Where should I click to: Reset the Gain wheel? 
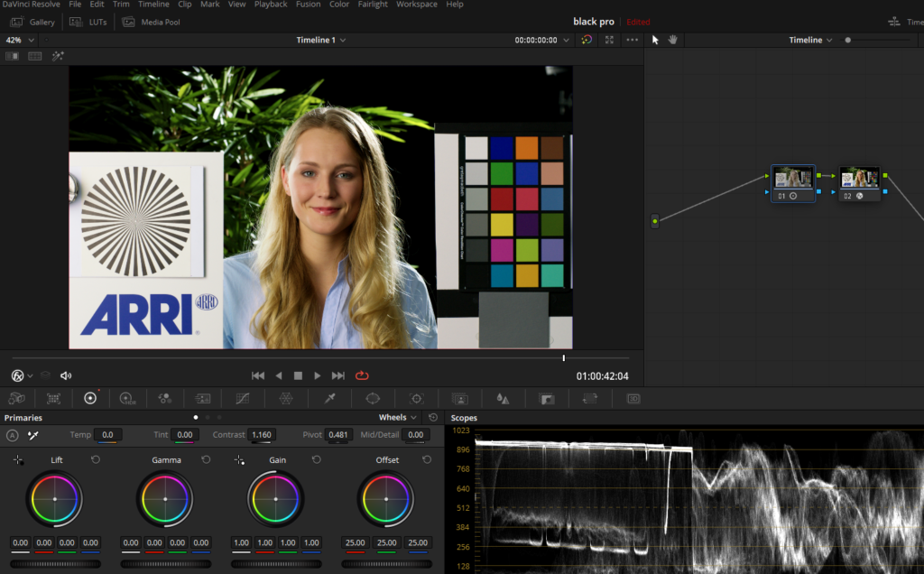[x=317, y=459]
